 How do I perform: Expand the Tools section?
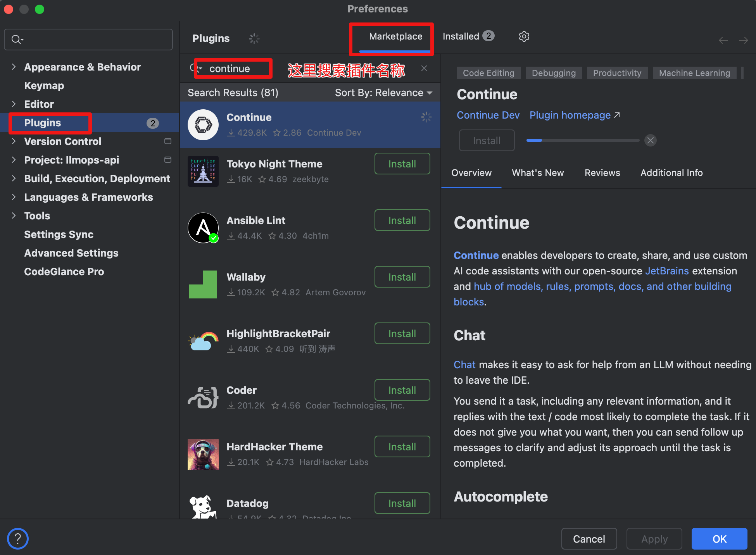pos(14,215)
